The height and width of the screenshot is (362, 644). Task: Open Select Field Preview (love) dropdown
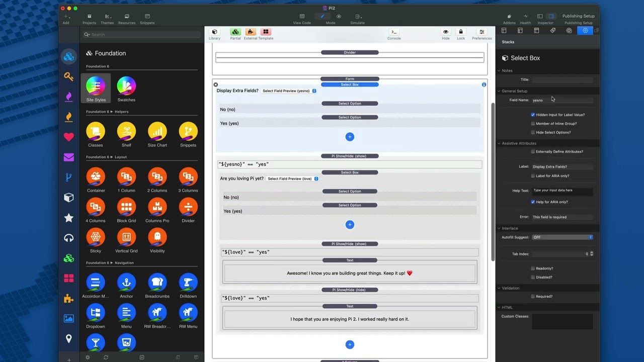(293, 178)
